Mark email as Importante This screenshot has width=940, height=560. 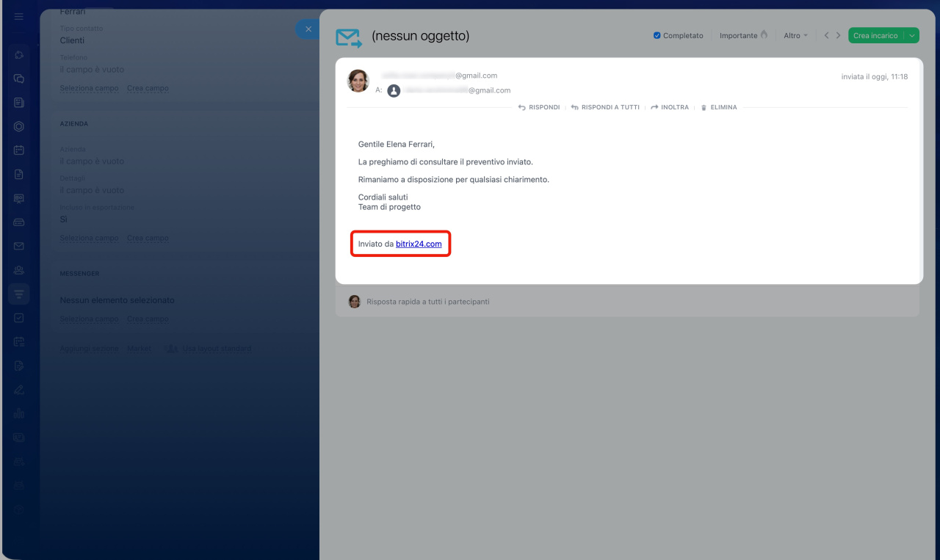743,35
